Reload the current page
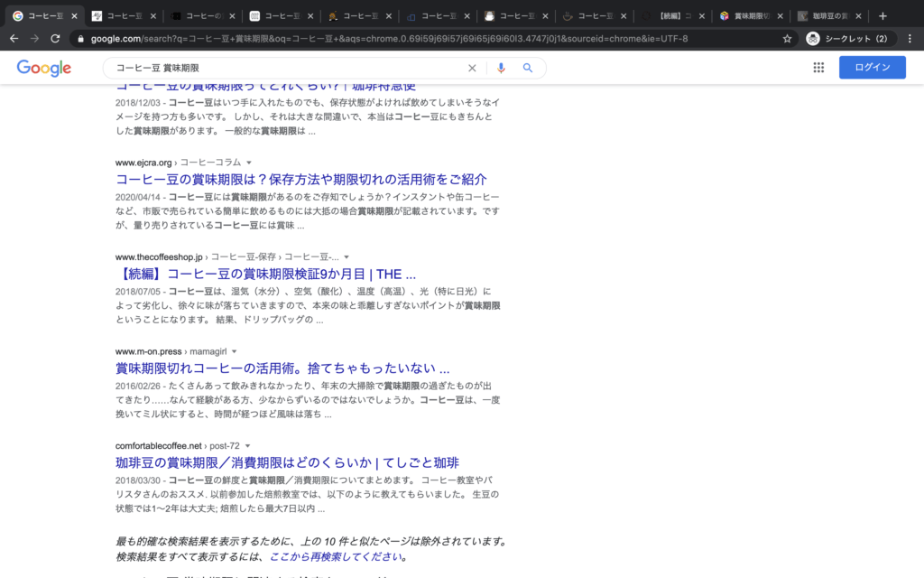Screen dimensions: 924x578 tap(55, 38)
